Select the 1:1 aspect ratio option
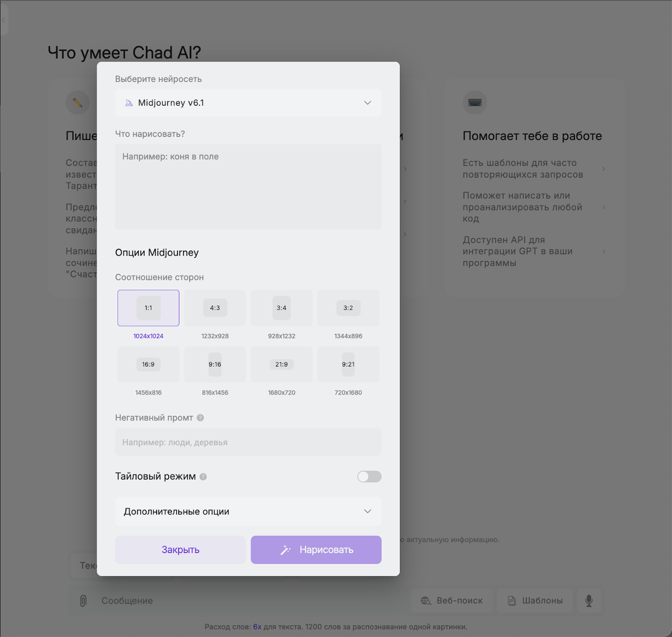This screenshot has height=637, width=672. (148, 308)
